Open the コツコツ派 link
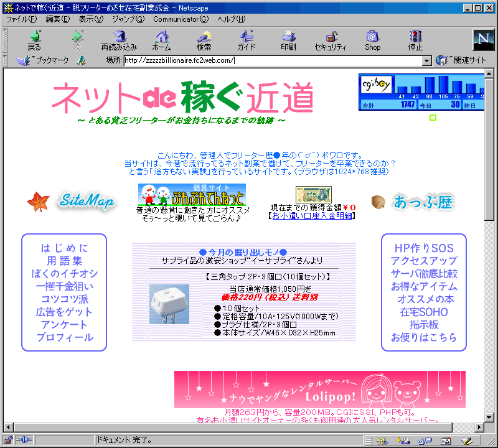The width and height of the screenshot is (498, 448). pos(65,299)
